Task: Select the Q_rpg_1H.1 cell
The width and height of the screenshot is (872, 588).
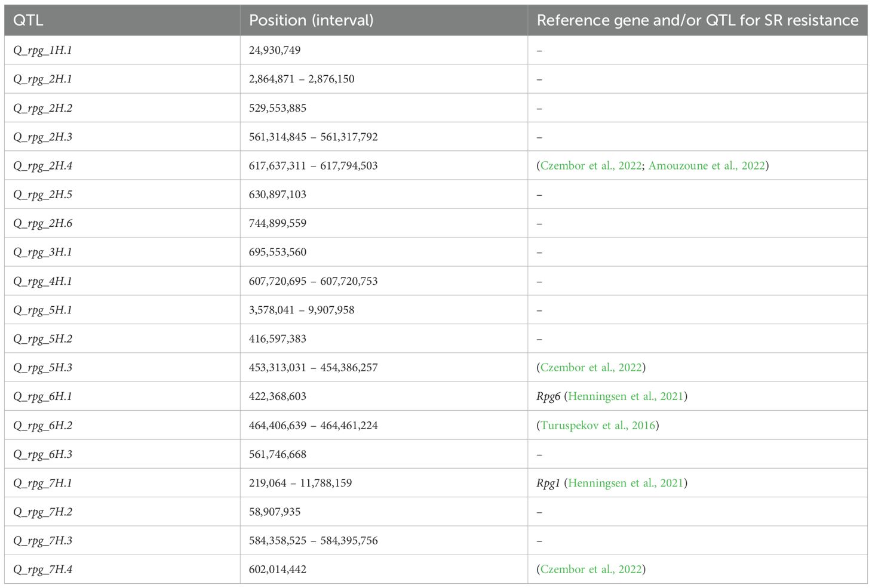Action: [x=42, y=51]
